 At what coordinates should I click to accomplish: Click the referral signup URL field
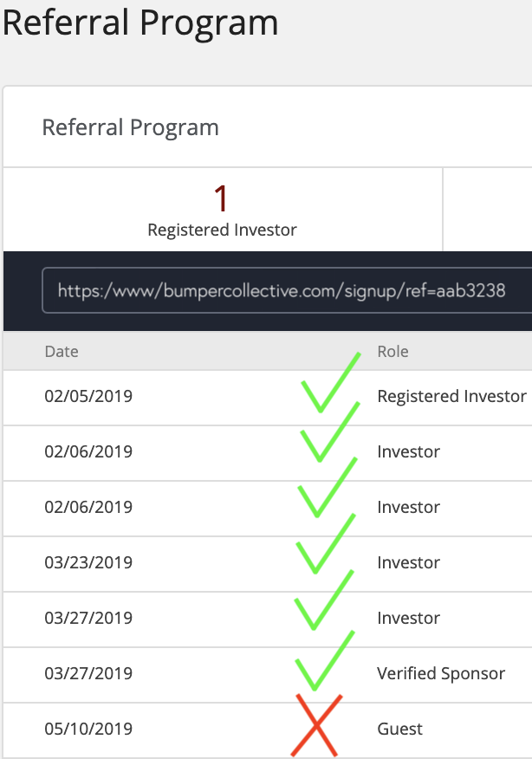pos(287,290)
